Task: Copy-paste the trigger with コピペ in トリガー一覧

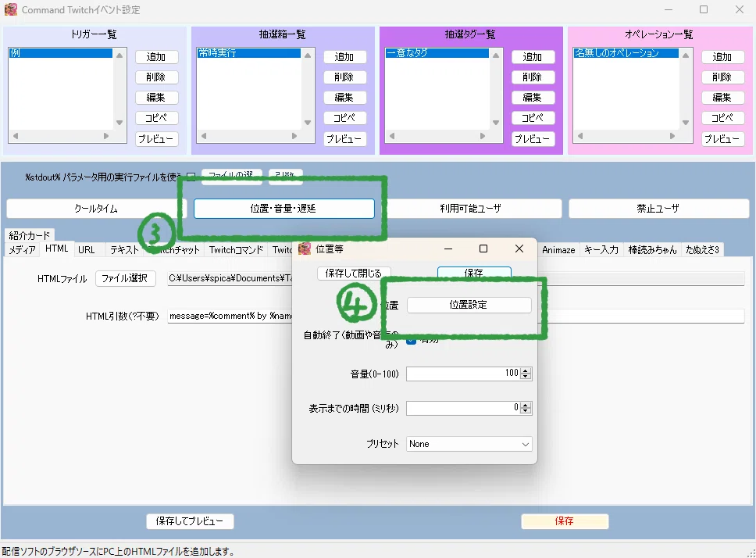Action: [156, 118]
